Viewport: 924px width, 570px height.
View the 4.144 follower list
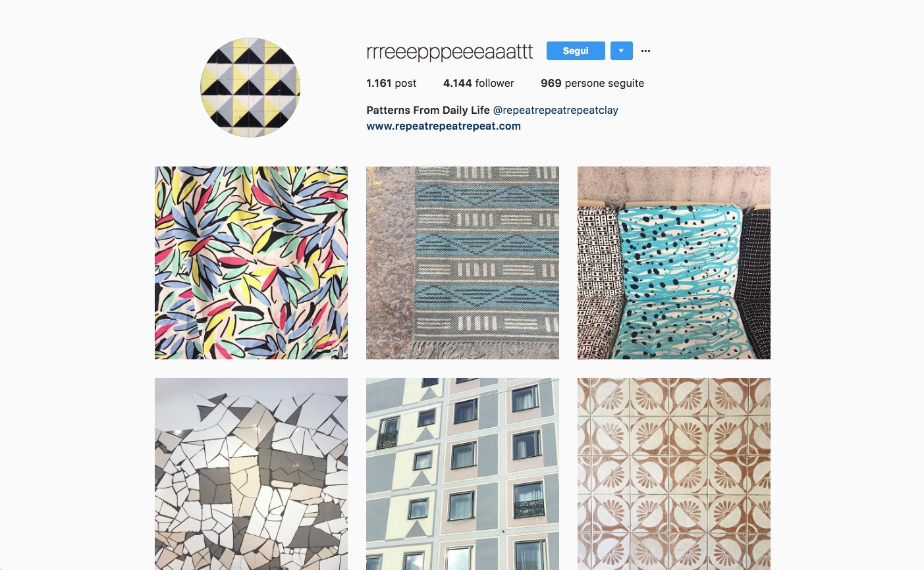pyautogui.click(x=478, y=83)
